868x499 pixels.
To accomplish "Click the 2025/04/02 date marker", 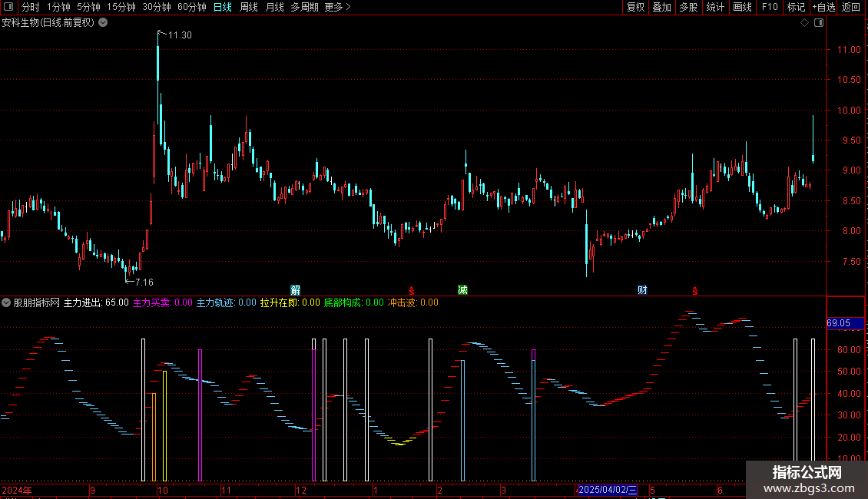I will point(608,490).
